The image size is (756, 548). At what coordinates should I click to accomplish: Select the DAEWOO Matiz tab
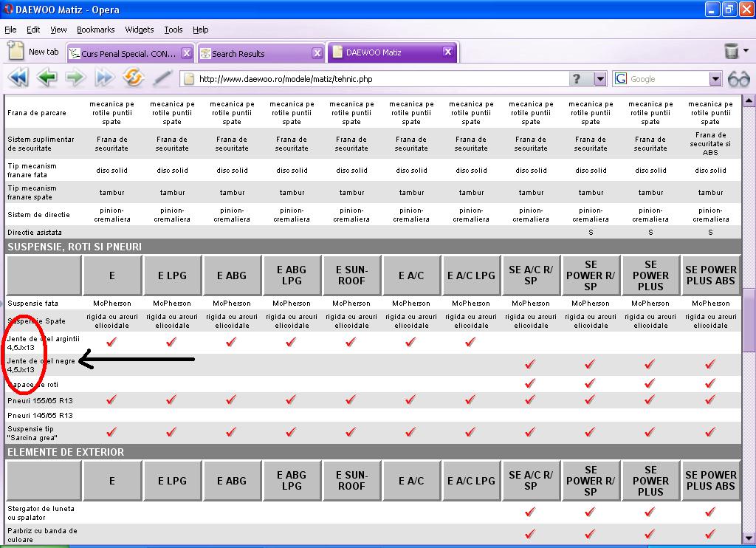coord(393,52)
